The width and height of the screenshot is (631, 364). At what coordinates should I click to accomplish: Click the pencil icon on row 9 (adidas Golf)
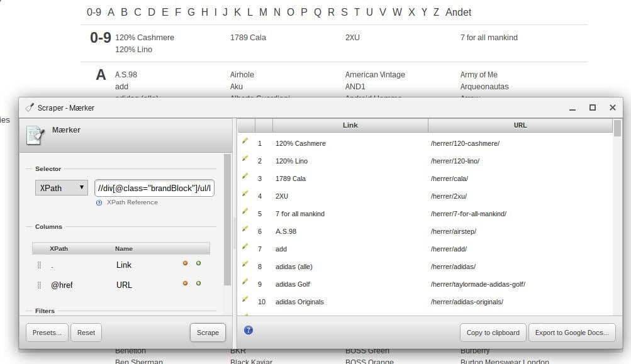pos(245,282)
